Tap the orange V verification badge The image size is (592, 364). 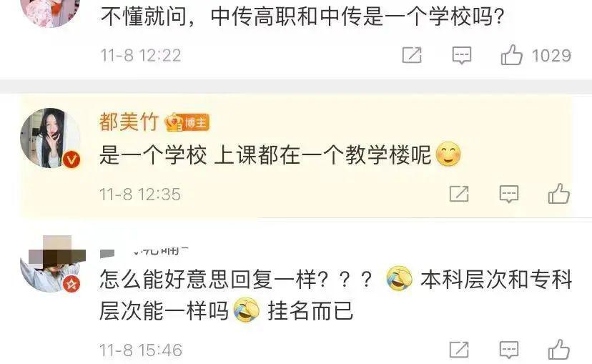pos(71,159)
